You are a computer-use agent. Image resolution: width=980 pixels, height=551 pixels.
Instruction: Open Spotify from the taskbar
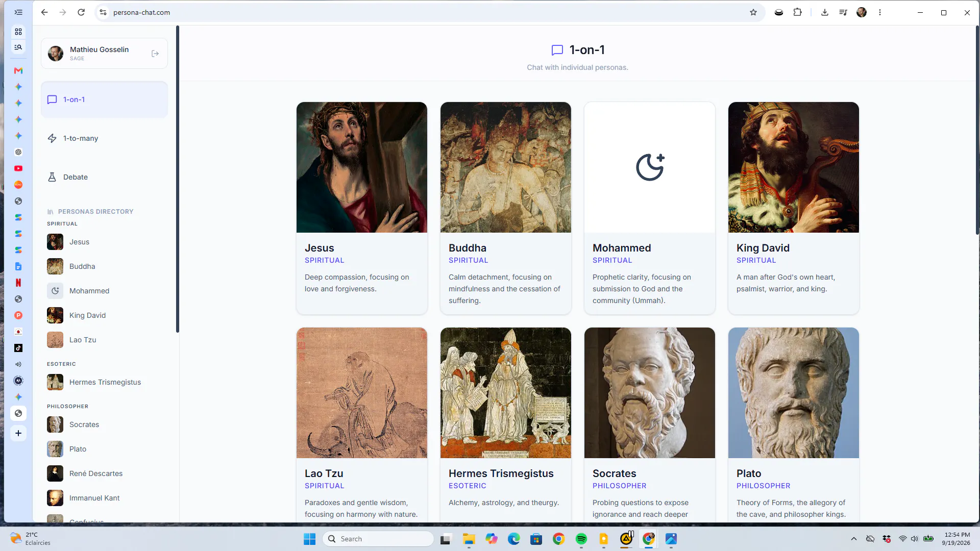[x=581, y=539]
